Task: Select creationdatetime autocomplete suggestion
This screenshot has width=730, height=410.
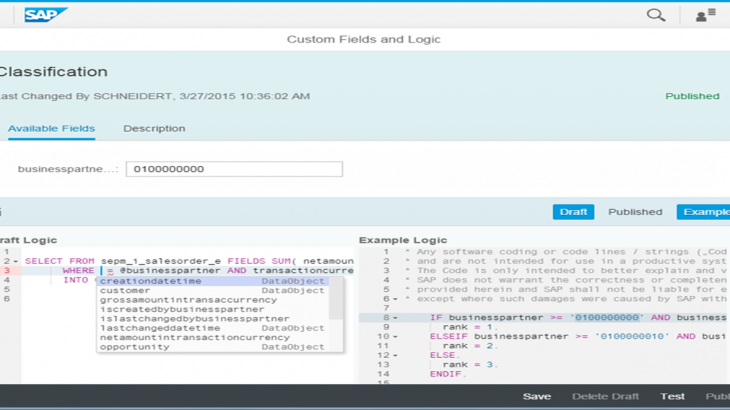Action: coord(213,281)
